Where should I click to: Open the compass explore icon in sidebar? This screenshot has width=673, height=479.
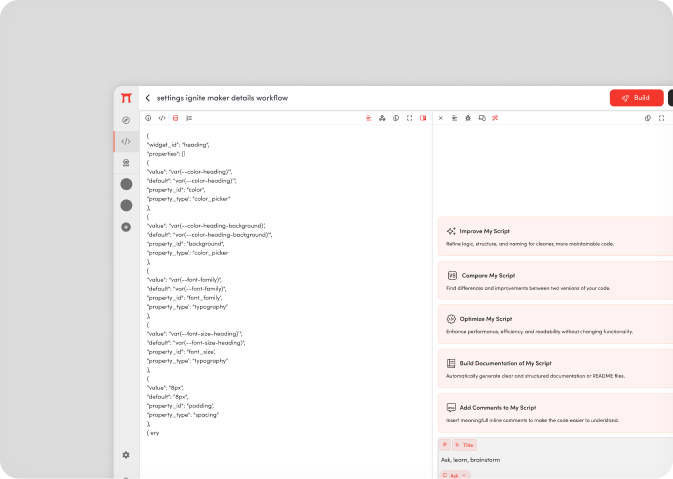point(126,120)
